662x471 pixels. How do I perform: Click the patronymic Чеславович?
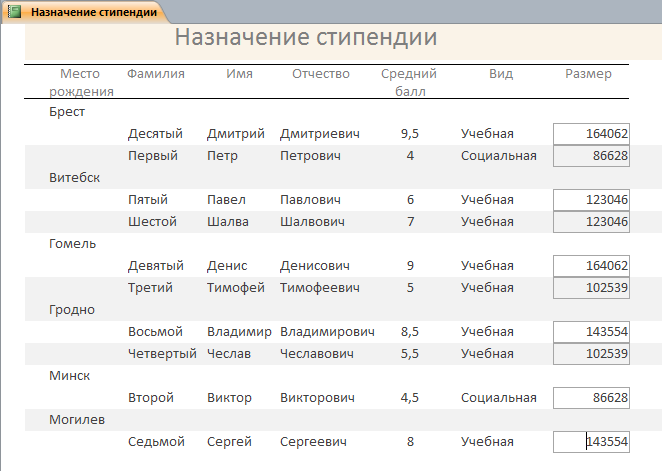[x=317, y=354]
